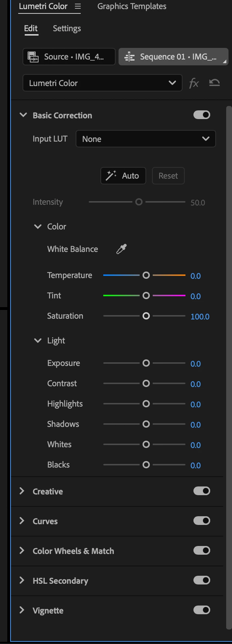This screenshot has height=644, width=232.
Task: Click the Auto magic wand icon
Action: click(111, 176)
